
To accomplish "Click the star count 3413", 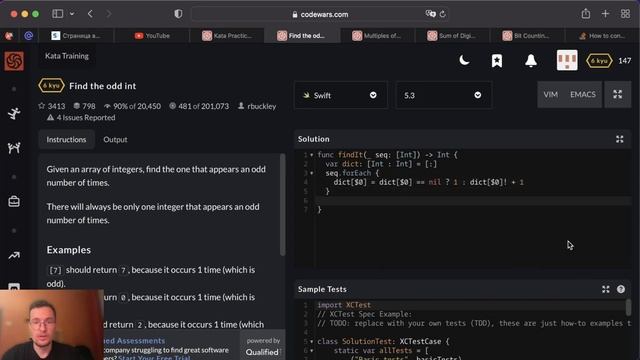I will [x=52, y=106].
